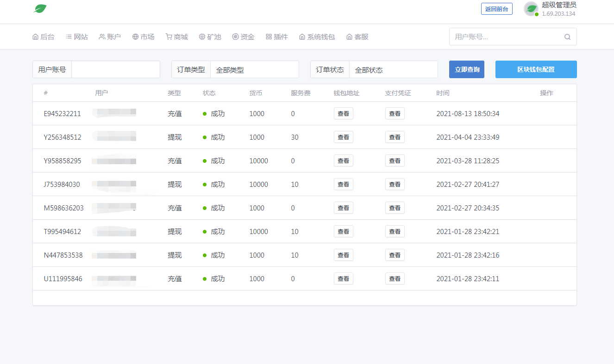Image resolution: width=614 pixels, height=364 pixels.
Task: Click timestamp 2021-08-13 18:50:34
Action: 468,113
